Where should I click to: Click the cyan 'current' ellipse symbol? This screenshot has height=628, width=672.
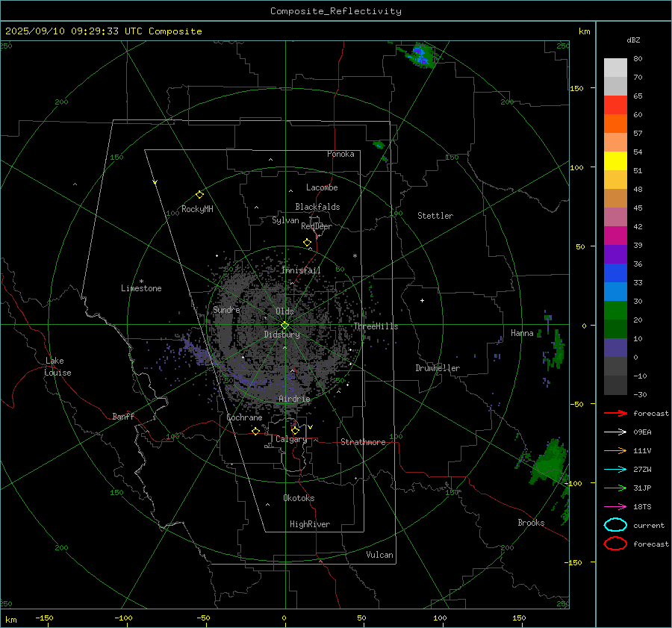(615, 525)
